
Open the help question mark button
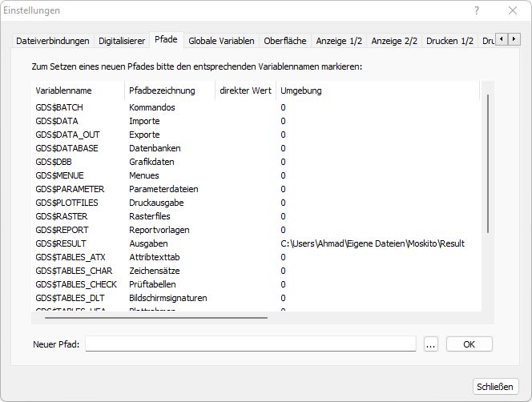tap(477, 10)
